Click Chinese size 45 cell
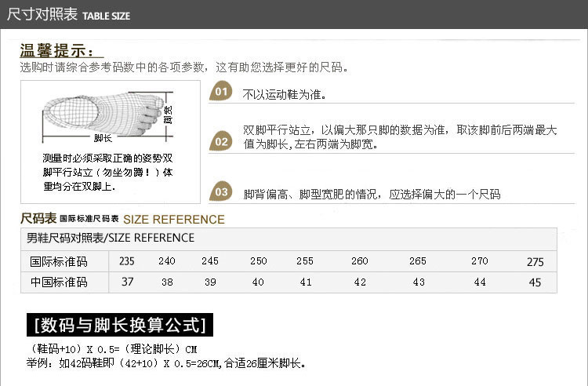Viewport: 588px width, 386px height. (x=535, y=282)
